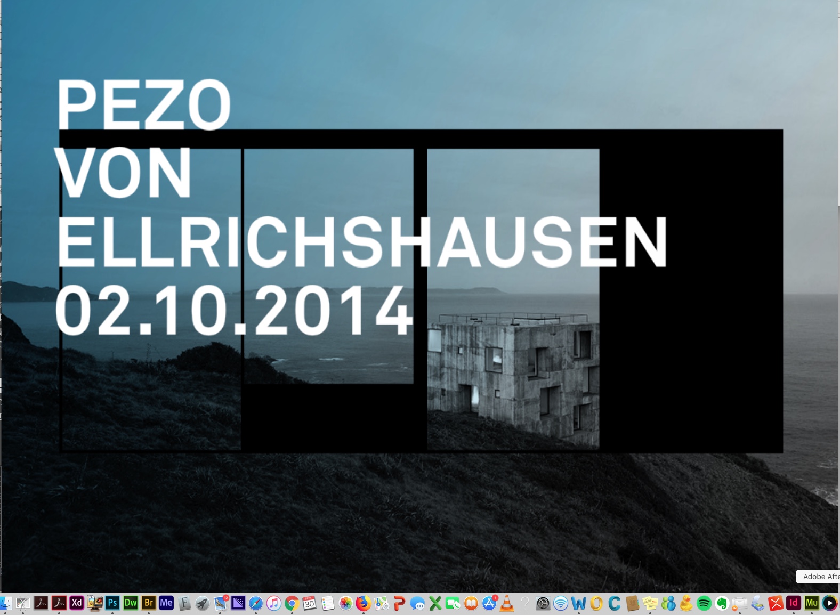
Task: Open Microsoft Word from the dock
Action: click(x=578, y=603)
